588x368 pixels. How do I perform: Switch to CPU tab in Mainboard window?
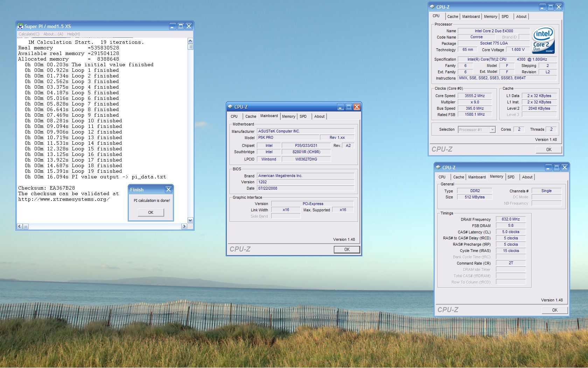pos(234,116)
